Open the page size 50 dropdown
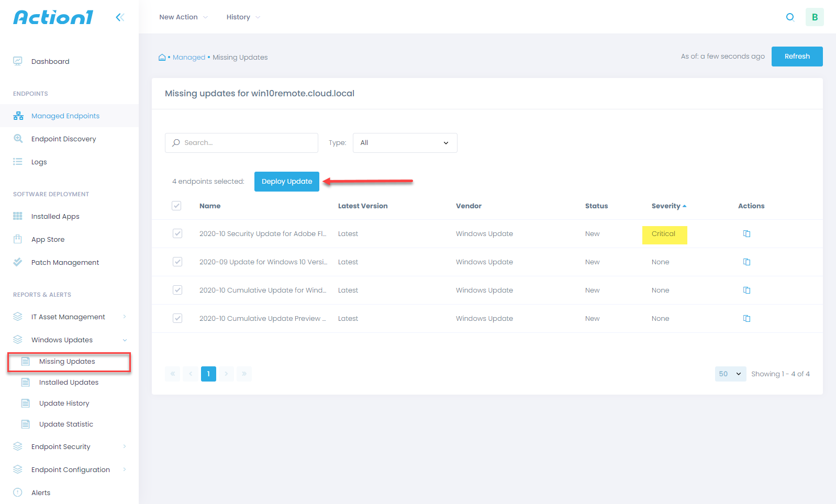 click(730, 374)
